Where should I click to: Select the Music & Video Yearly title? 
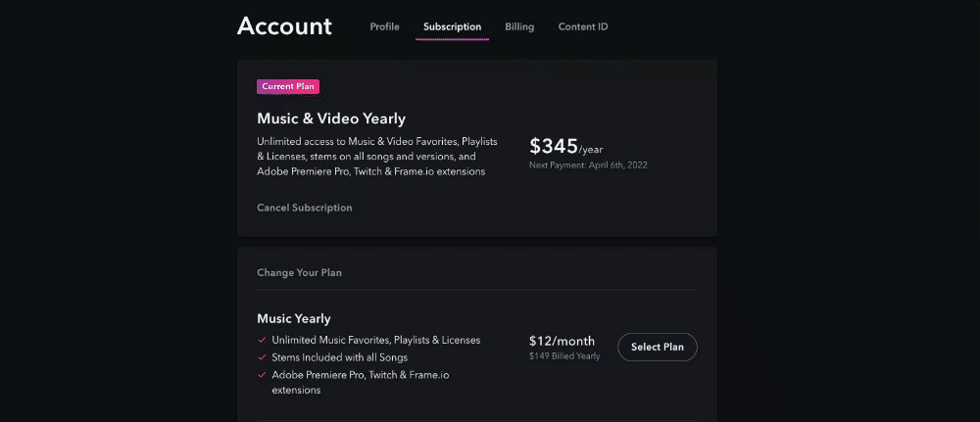point(331,118)
